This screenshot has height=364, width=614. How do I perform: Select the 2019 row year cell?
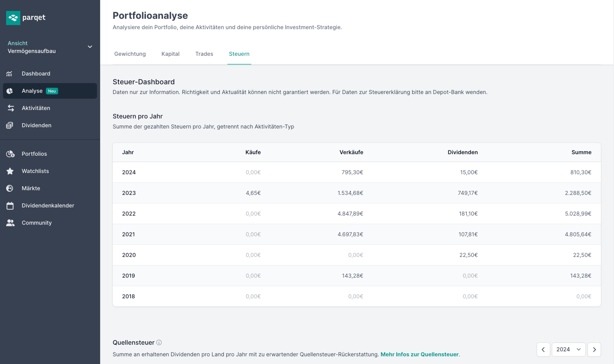tap(129, 276)
